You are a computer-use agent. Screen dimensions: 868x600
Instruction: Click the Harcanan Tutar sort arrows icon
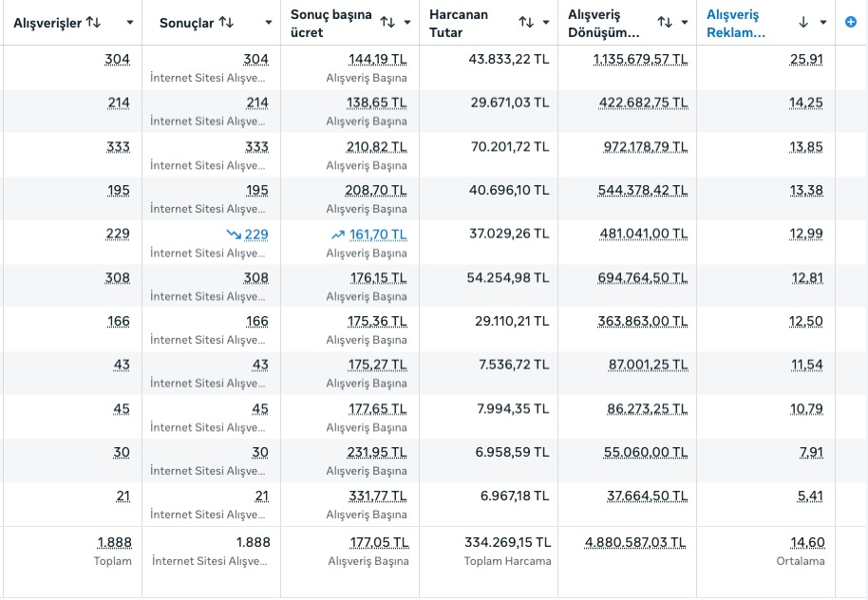[526, 22]
